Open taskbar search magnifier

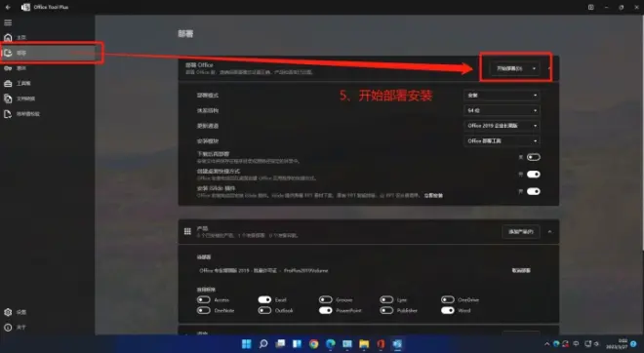(x=263, y=344)
